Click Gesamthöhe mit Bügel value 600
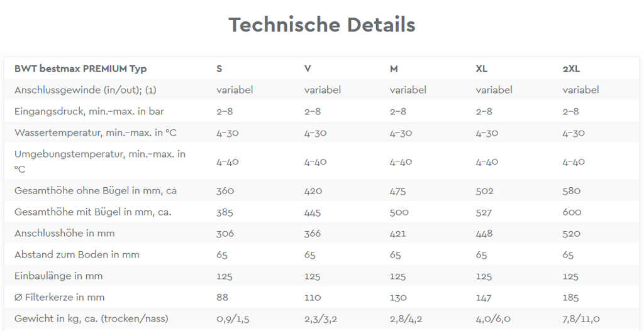 tap(572, 212)
